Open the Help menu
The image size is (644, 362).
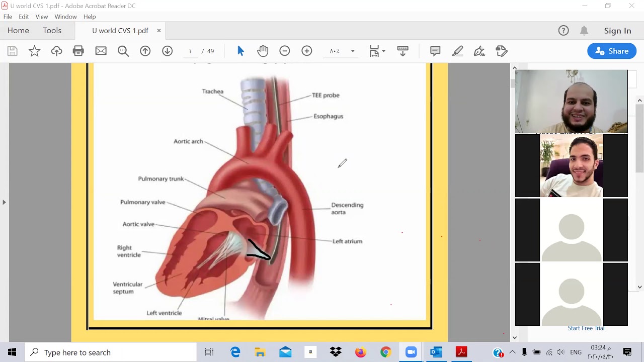(x=90, y=17)
